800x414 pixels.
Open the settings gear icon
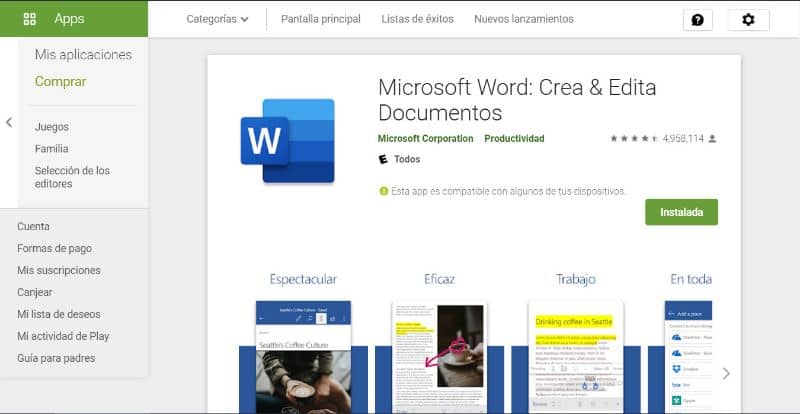click(748, 20)
